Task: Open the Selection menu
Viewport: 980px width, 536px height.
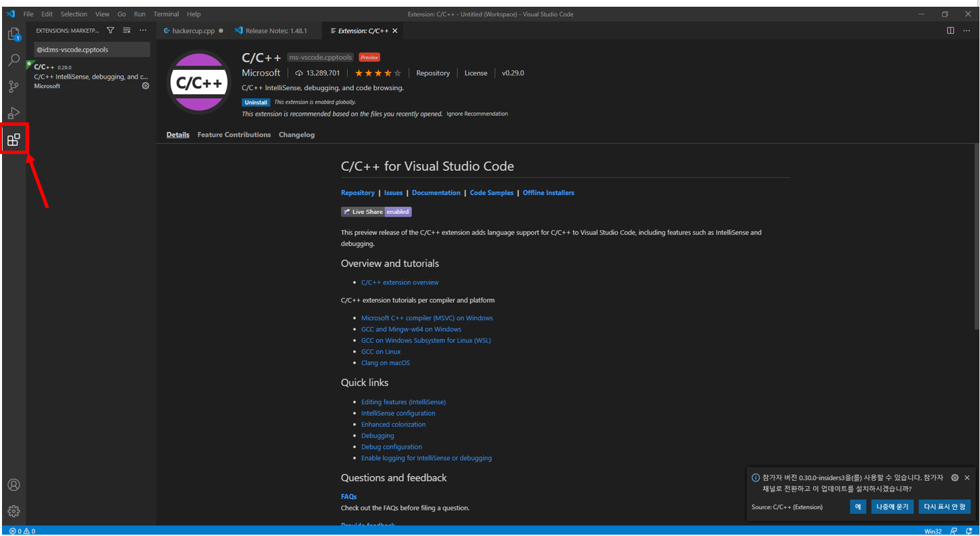Action: tap(74, 14)
